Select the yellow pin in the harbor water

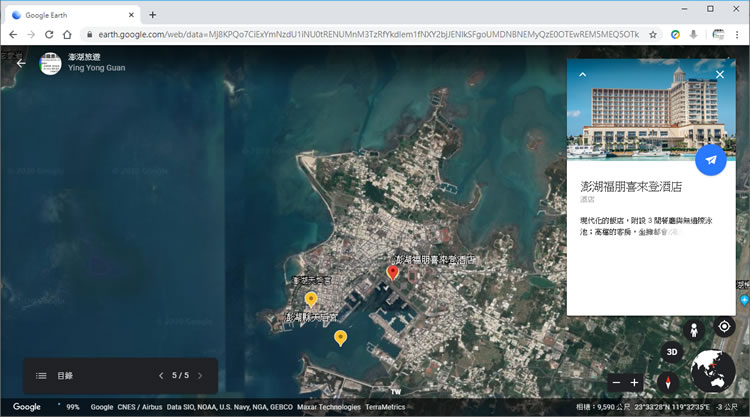tap(340, 338)
